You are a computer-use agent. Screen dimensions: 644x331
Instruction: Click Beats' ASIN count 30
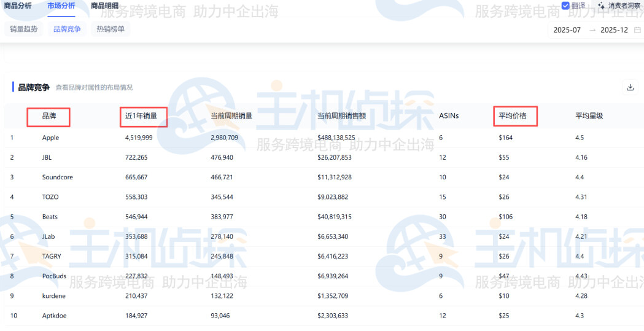(443, 217)
